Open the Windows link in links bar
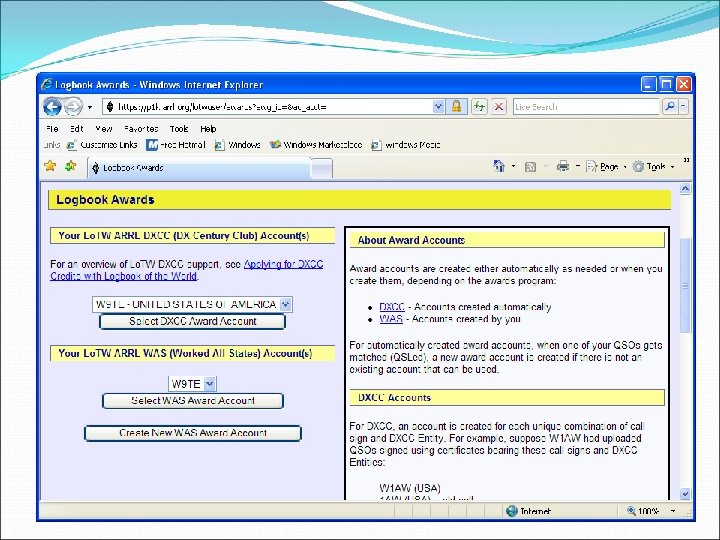Screen dimensions: 720x540 click(x=237, y=145)
